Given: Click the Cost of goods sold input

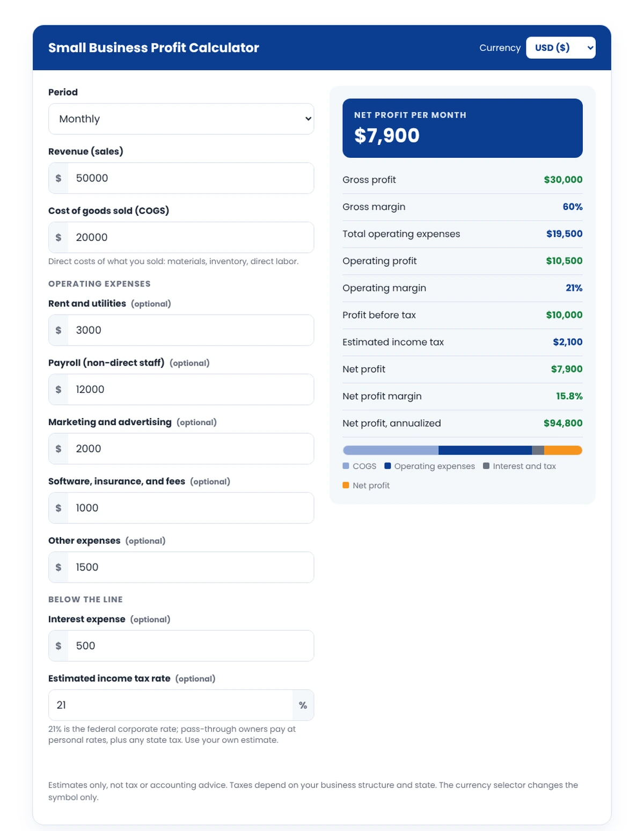Looking at the screenshot, I should [191, 237].
